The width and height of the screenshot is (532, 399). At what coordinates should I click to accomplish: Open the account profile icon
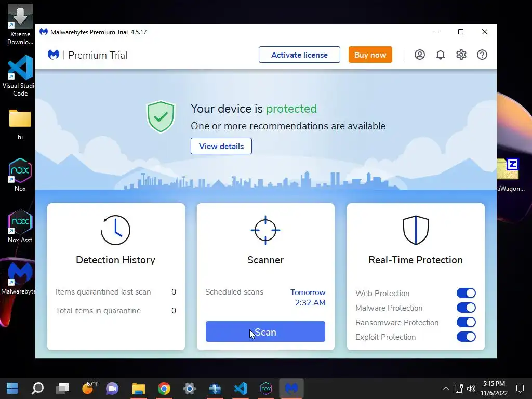point(420,55)
